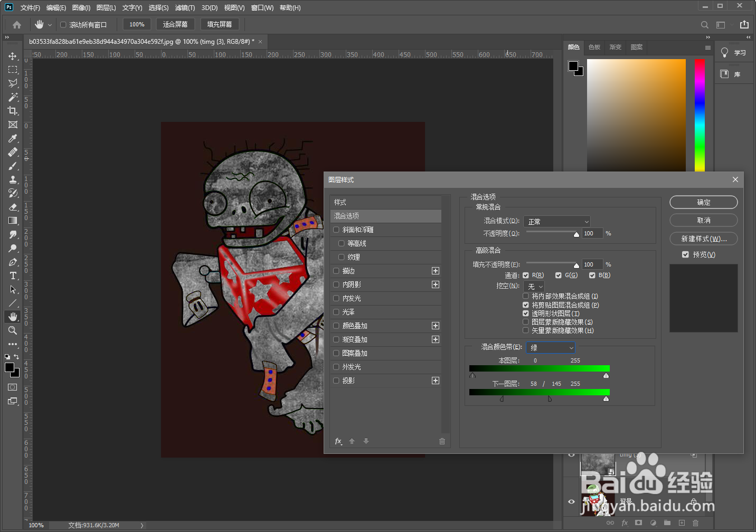Enable the 斜面和浮雕 effect checkbox
Image resolution: width=756 pixels, height=532 pixels.
(336, 230)
